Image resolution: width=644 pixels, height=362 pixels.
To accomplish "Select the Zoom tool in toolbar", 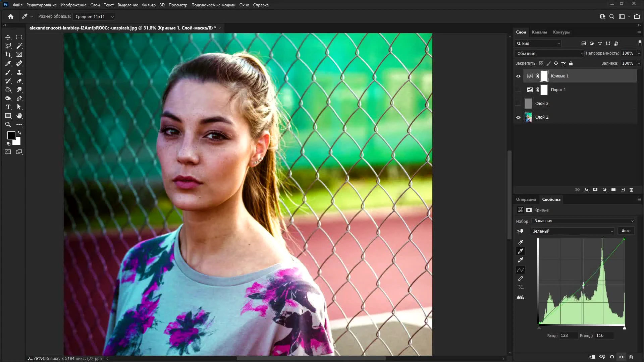I will coord(8,124).
